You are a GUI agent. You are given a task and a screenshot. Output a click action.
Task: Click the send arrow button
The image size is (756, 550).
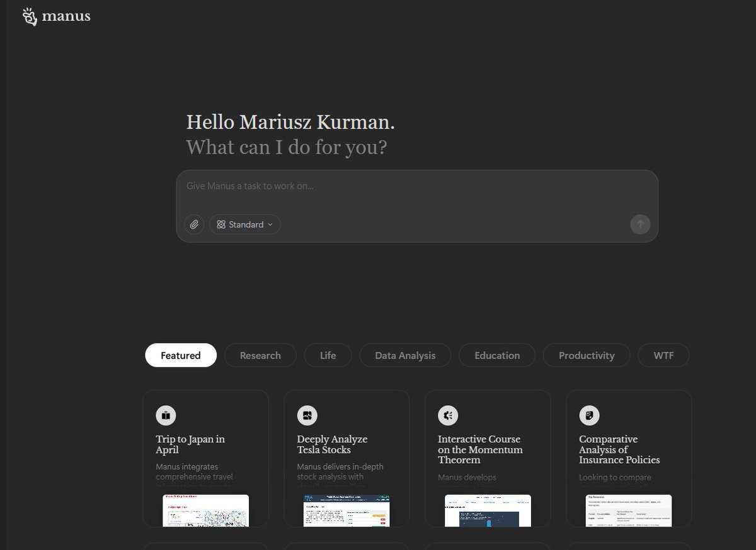pos(640,224)
